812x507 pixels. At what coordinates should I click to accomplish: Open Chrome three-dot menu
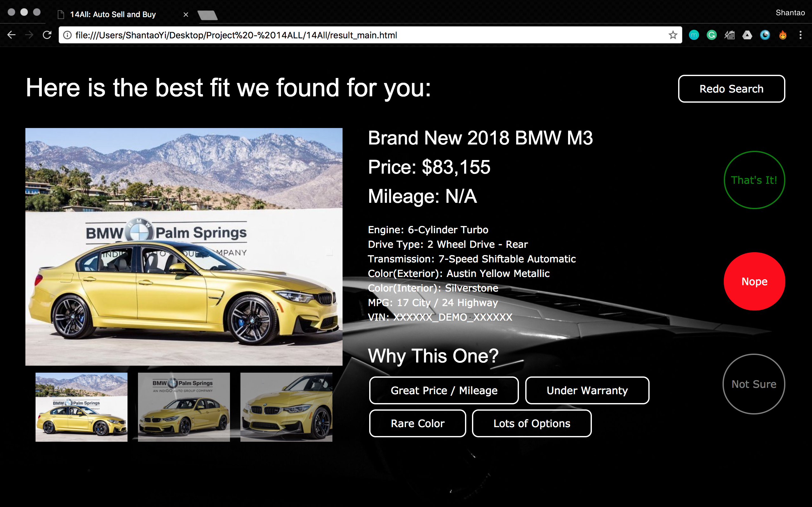pyautogui.click(x=800, y=35)
